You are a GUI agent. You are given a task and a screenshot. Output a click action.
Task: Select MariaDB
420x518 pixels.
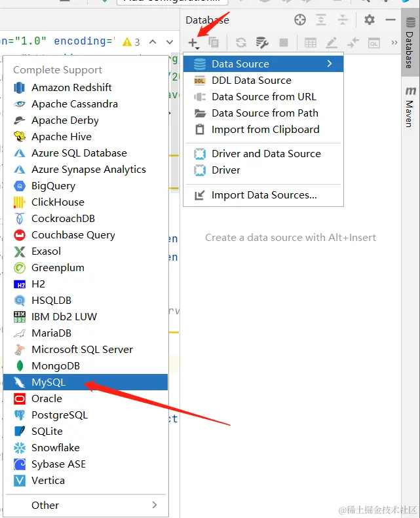pos(86,333)
